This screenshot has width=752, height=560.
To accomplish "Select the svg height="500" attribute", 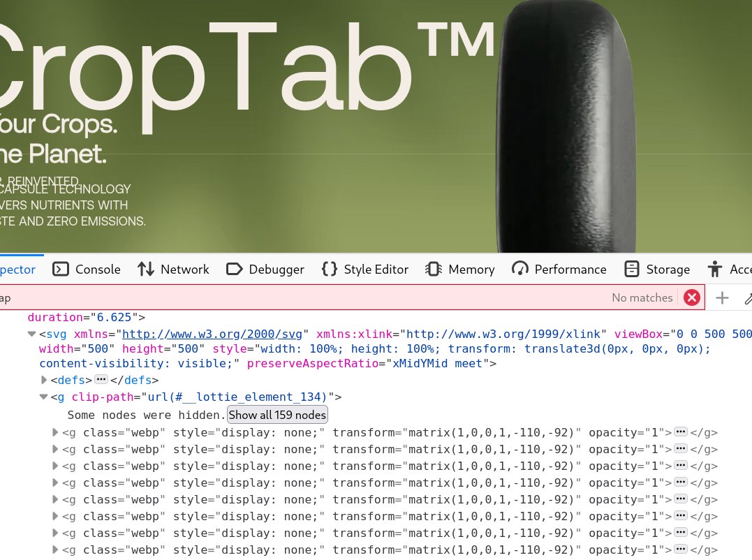I will [163, 348].
